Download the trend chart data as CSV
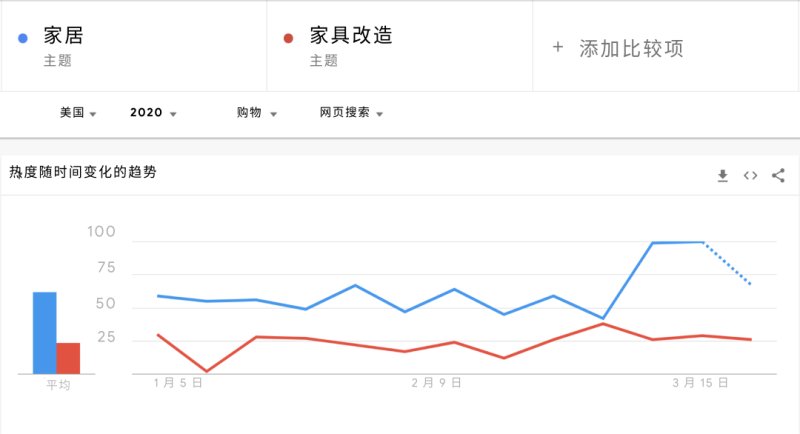Screen dimensions: 800x434 [x=723, y=176]
